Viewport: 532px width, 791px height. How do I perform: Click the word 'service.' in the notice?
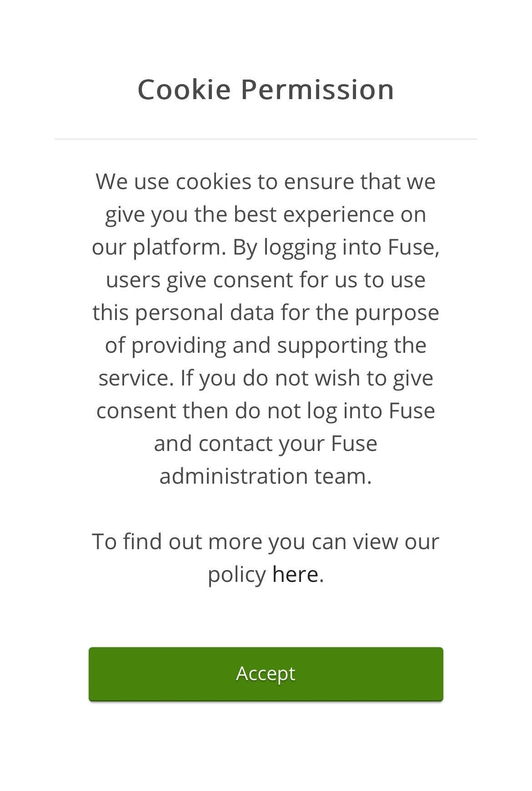tap(136, 378)
